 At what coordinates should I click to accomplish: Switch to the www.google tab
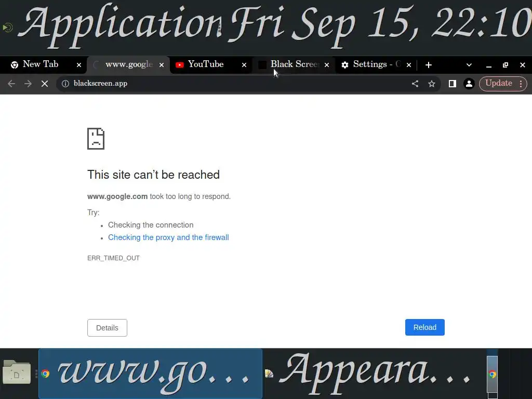click(x=129, y=64)
